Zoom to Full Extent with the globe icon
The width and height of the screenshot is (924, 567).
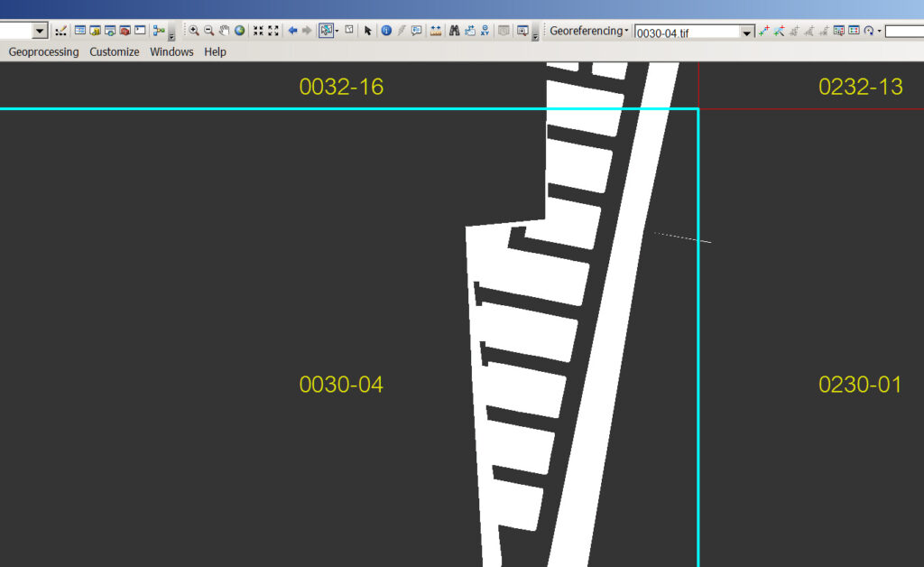[240, 31]
